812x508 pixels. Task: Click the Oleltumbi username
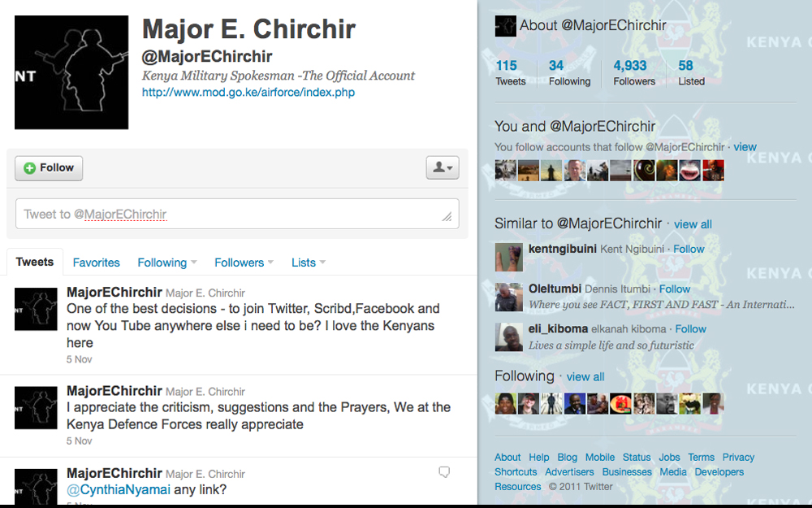[x=555, y=289]
